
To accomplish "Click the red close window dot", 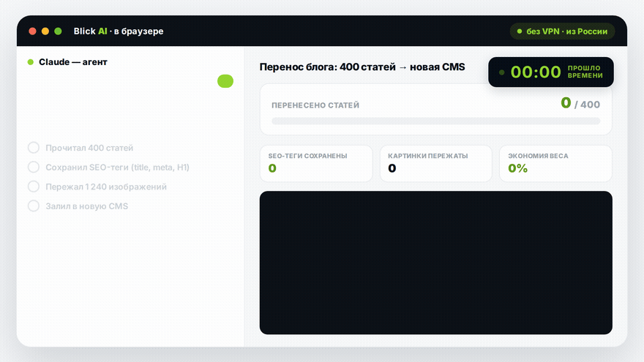I will [x=32, y=31].
